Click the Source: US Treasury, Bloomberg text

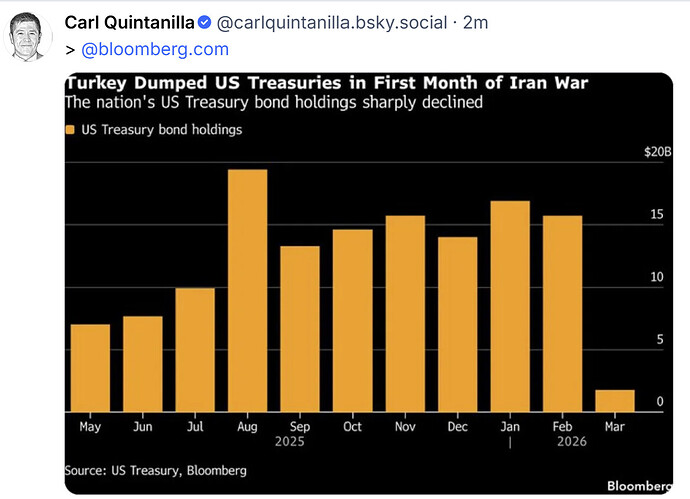(156, 470)
